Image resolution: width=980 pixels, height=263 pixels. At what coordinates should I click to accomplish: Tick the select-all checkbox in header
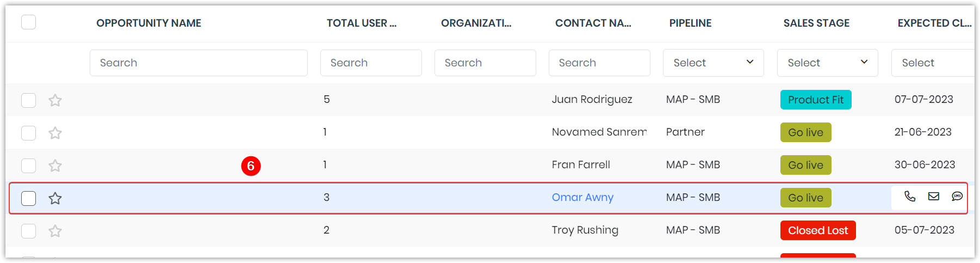pyautogui.click(x=28, y=22)
